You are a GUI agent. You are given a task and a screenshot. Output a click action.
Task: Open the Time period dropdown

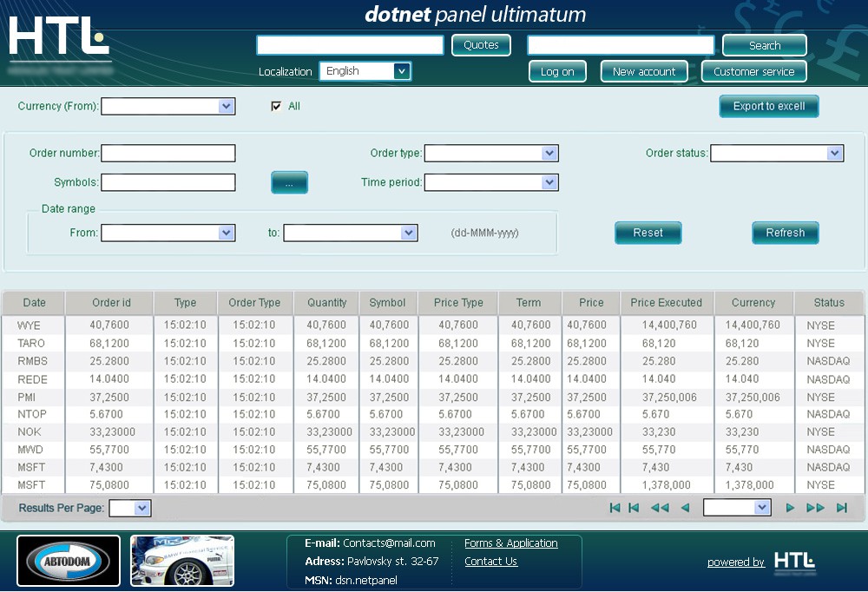(x=491, y=182)
